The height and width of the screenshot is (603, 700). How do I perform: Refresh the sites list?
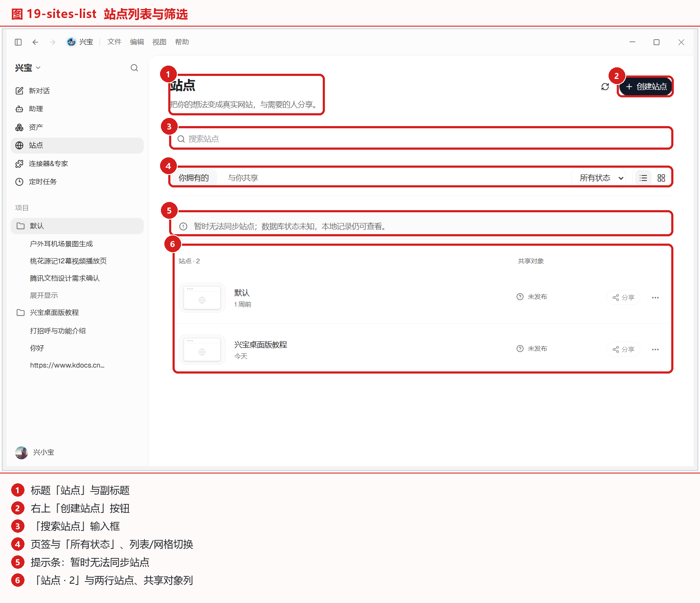(x=605, y=87)
